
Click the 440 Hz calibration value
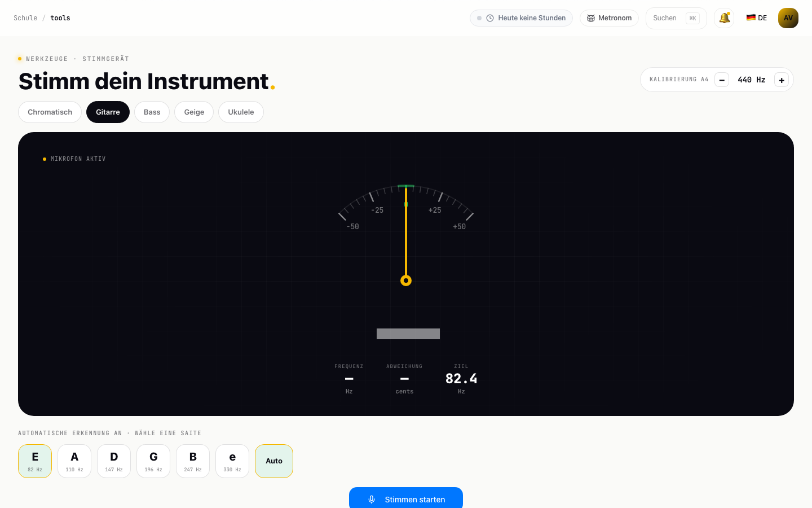pos(752,80)
